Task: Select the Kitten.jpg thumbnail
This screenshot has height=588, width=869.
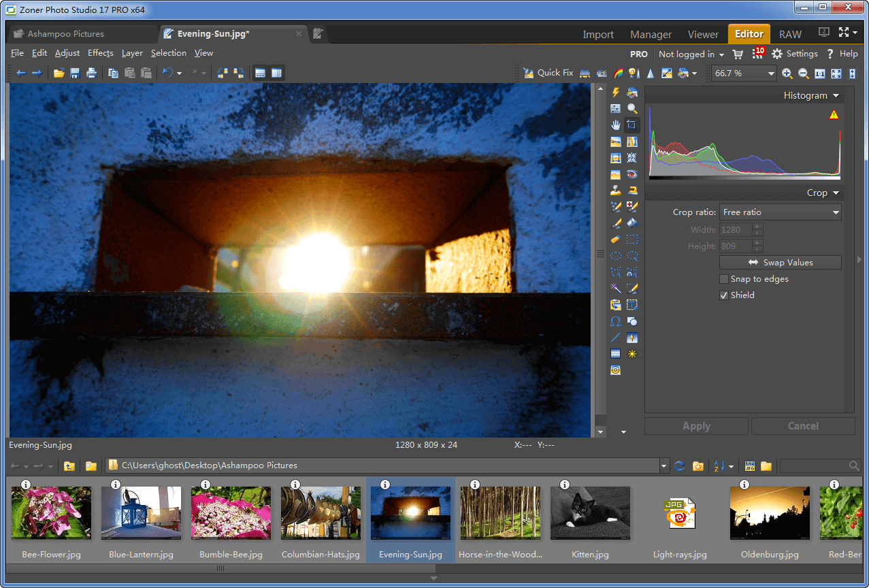Action: tap(590, 512)
